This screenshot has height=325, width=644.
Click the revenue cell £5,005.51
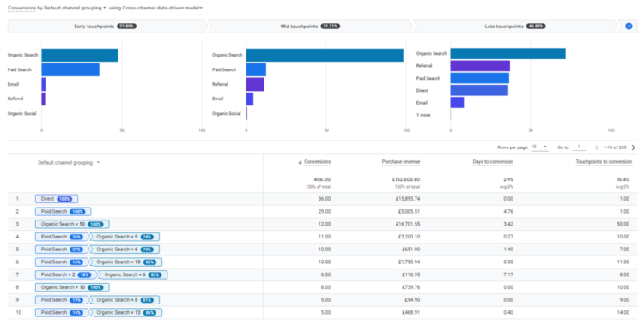[408, 212]
